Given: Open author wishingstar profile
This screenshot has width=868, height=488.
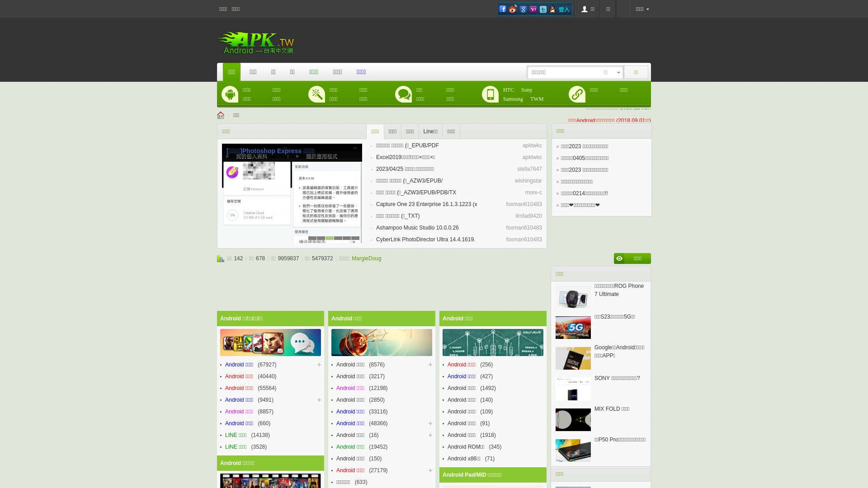Looking at the screenshot, I should pos(528,181).
